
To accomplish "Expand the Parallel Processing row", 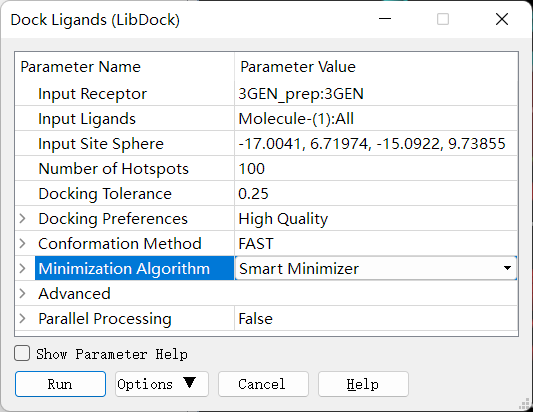I will tap(22, 319).
